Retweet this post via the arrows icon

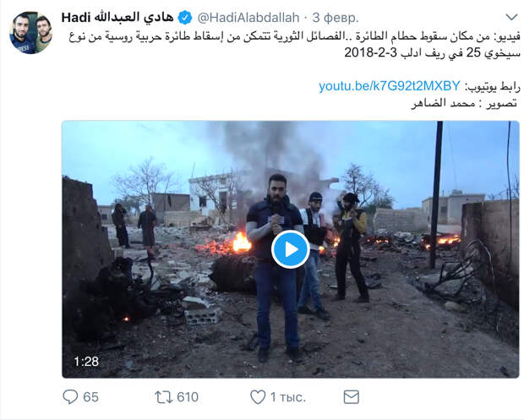[164, 397]
